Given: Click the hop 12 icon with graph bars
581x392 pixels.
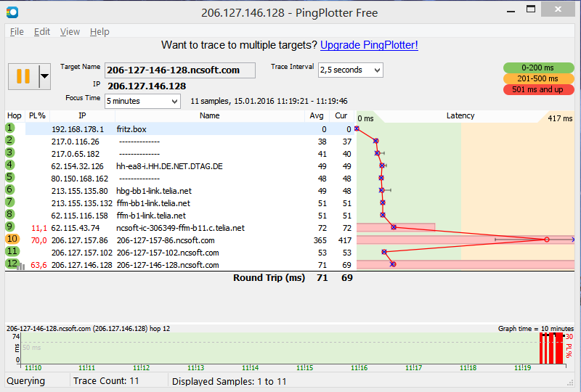Looking at the screenshot, I should [13, 264].
